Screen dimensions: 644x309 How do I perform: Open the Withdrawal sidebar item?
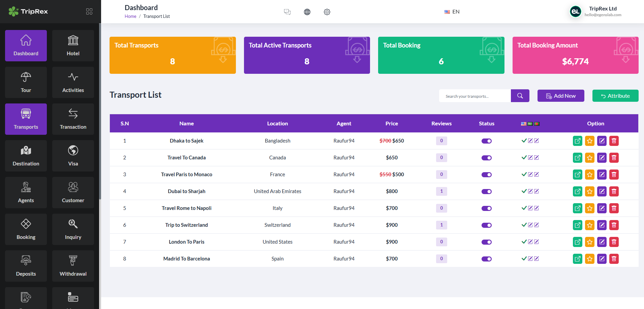[x=73, y=266]
